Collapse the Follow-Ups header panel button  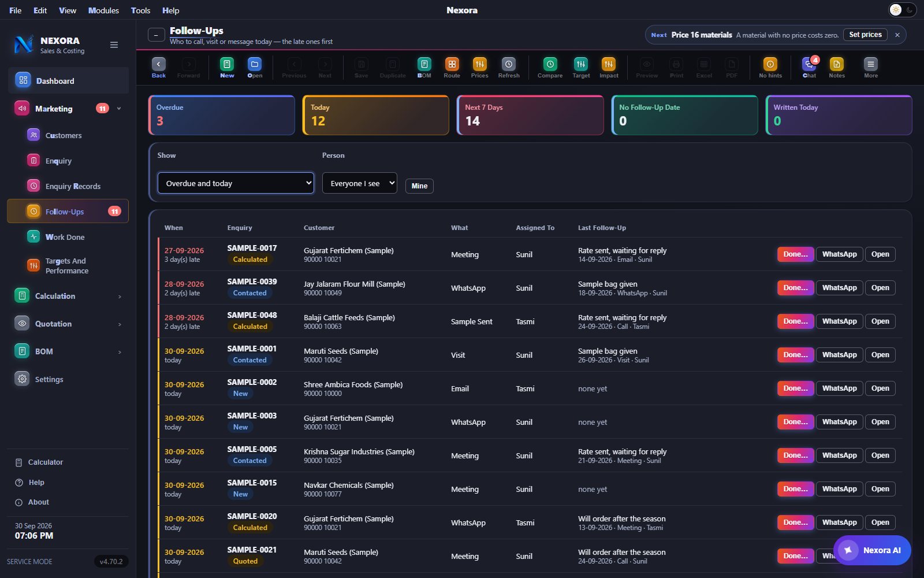tap(156, 35)
